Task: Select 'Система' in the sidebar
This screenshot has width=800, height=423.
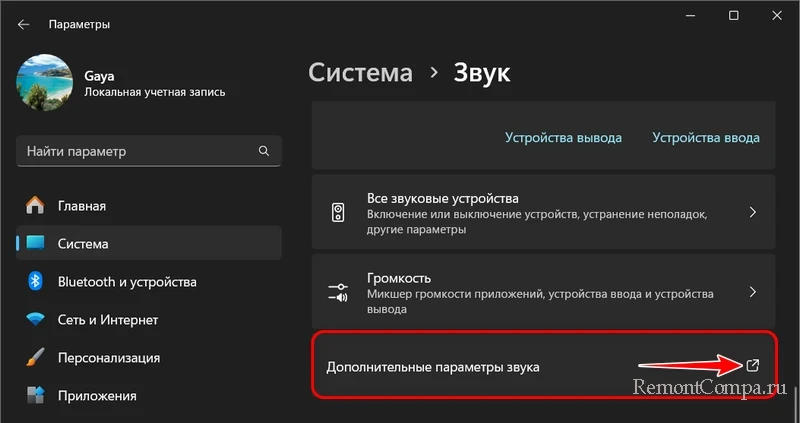Action: point(148,243)
